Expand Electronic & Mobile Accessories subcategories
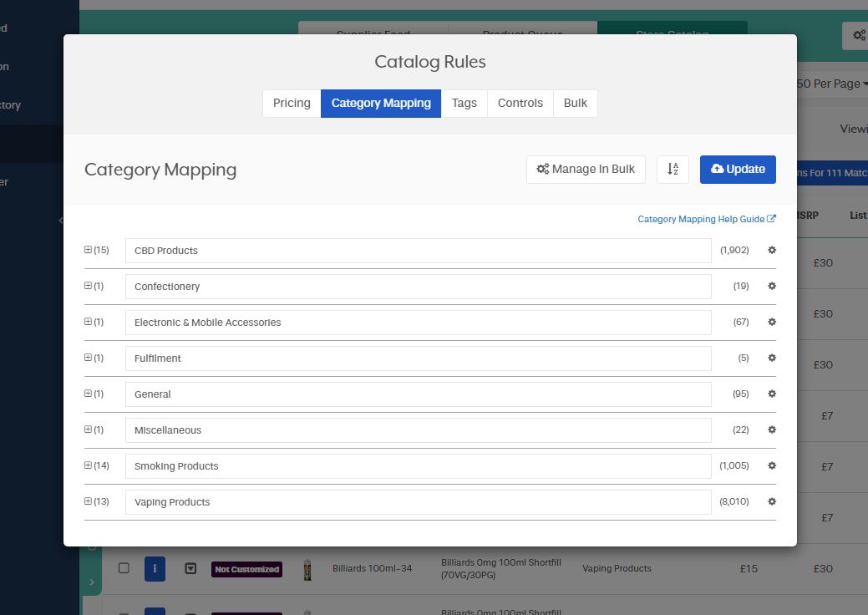 tap(88, 322)
